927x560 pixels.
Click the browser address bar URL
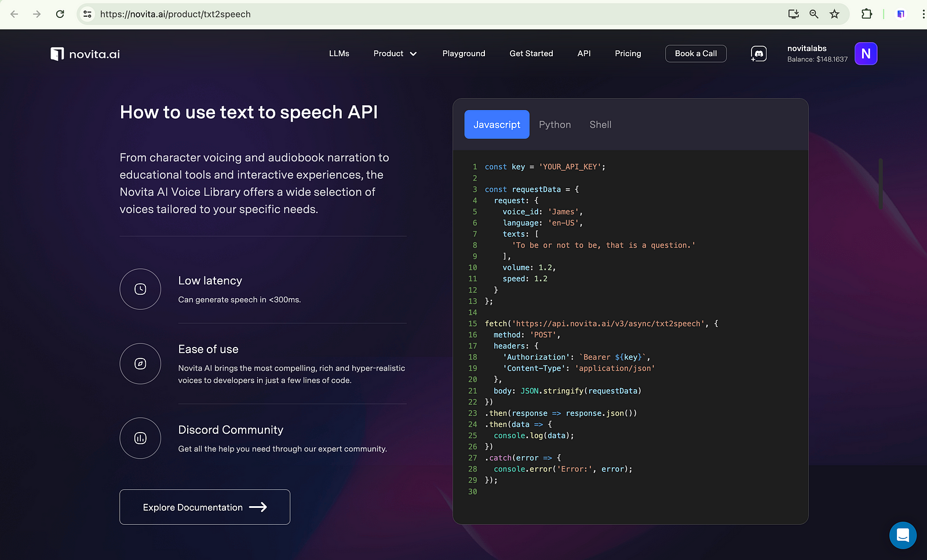tap(176, 14)
